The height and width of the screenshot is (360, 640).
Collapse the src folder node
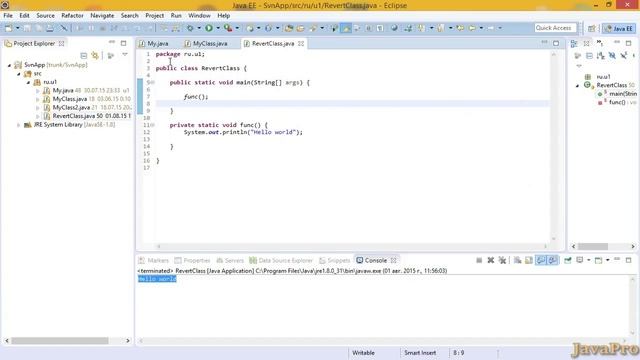19,73
